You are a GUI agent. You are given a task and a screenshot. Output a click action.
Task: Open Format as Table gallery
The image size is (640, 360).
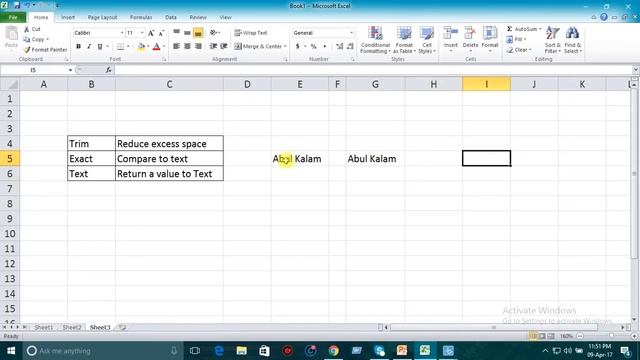[404, 40]
